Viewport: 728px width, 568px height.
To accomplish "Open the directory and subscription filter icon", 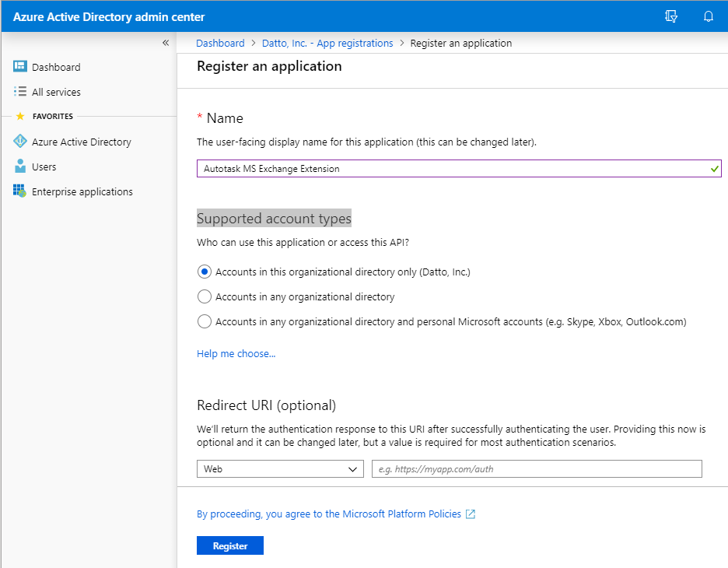I will pyautogui.click(x=671, y=16).
